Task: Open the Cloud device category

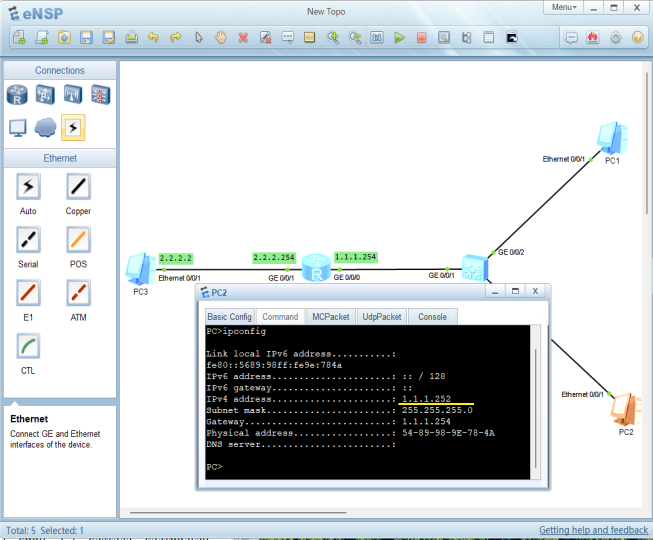Action: tap(45, 127)
